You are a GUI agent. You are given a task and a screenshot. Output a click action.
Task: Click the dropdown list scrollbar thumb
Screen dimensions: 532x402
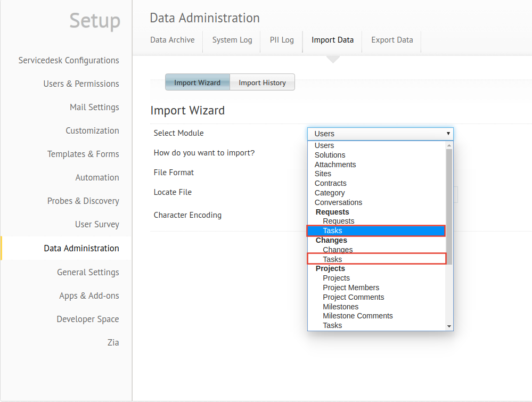click(449, 207)
